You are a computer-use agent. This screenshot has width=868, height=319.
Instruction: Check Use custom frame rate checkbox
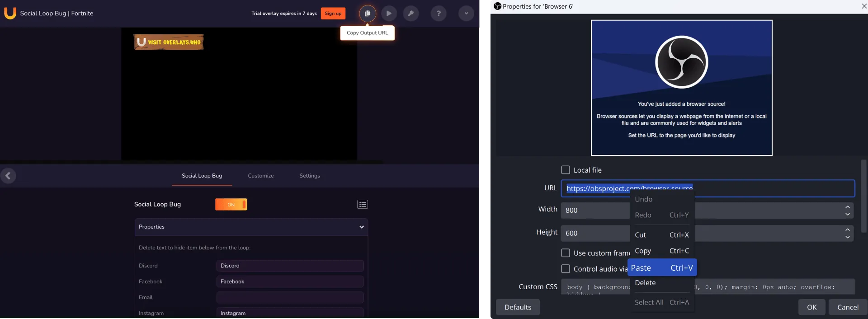click(x=566, y=253)
